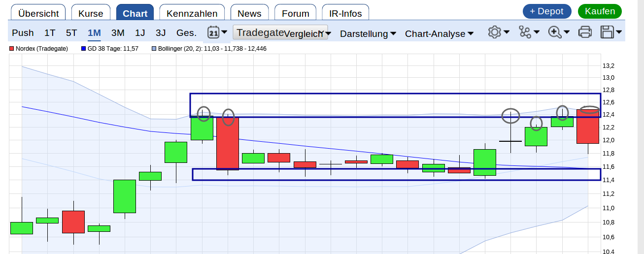Screen dimensions: 644x254
Task: Click the GD 38 Tage: 11,57 label
Action: click(113, 49)
